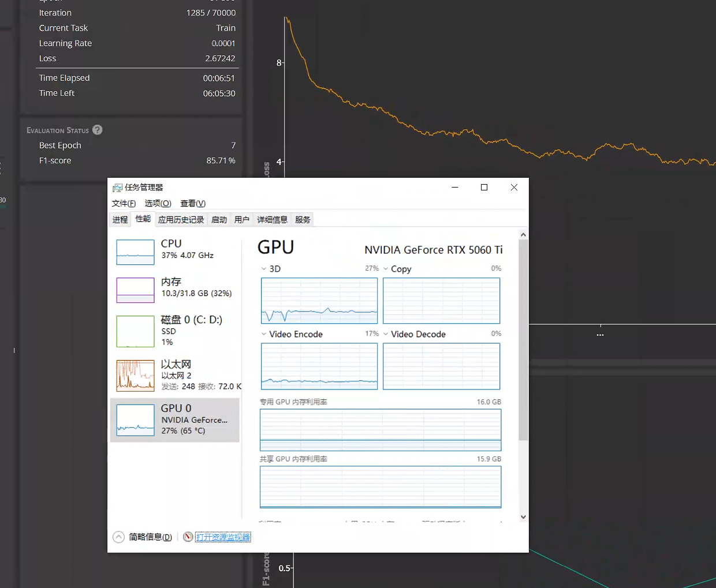Open the 查看 (View) menu

pyautogui.click(x=193, y=203)
